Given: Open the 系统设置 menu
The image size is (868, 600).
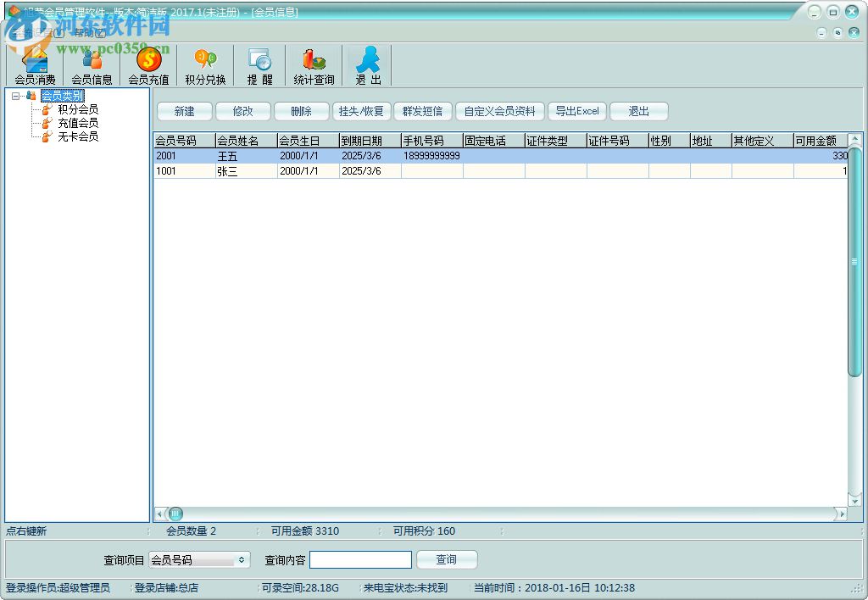Looking at the screenshot, I should click(37, 33).
